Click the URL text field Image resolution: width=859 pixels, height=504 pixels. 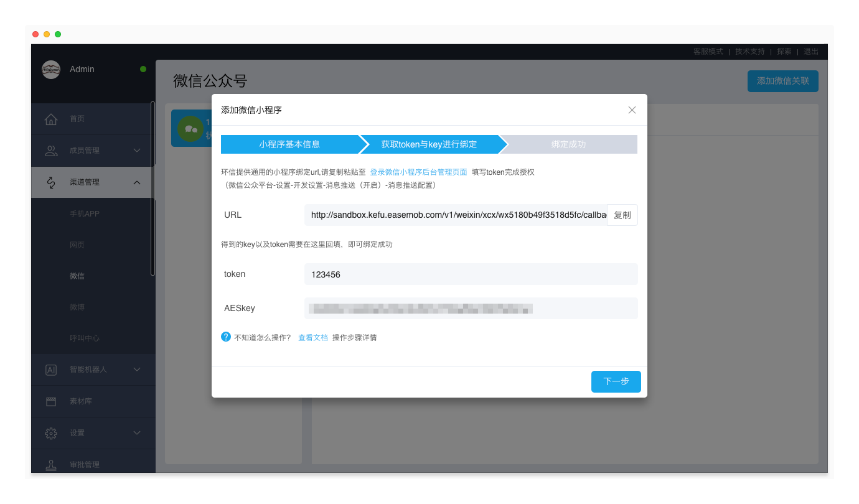point(456,215)
